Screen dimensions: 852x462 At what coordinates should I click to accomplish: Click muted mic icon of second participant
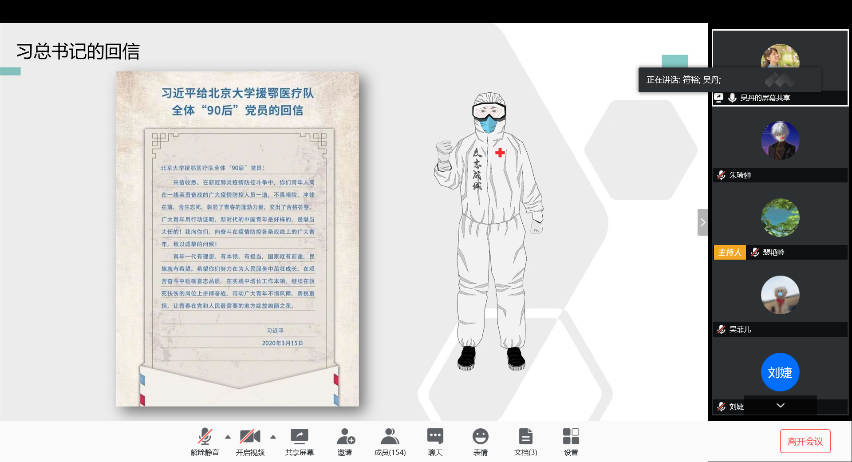point(721,175)
